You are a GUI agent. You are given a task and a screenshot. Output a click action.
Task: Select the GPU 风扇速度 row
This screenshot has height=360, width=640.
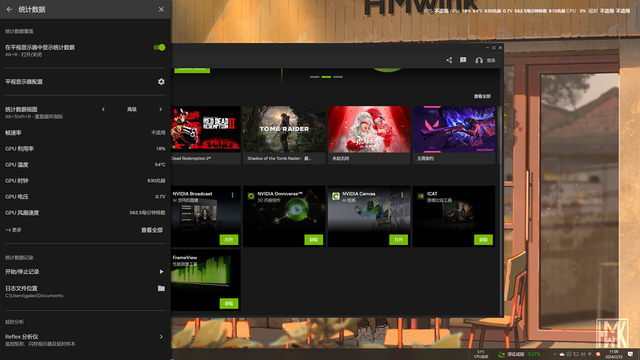click(85, 213)
